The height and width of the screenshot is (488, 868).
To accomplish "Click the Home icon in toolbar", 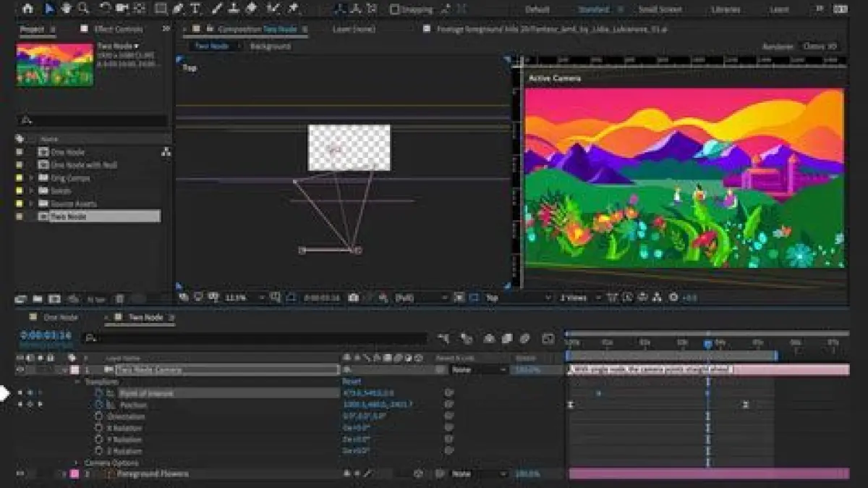I will (x=27, y=9).
